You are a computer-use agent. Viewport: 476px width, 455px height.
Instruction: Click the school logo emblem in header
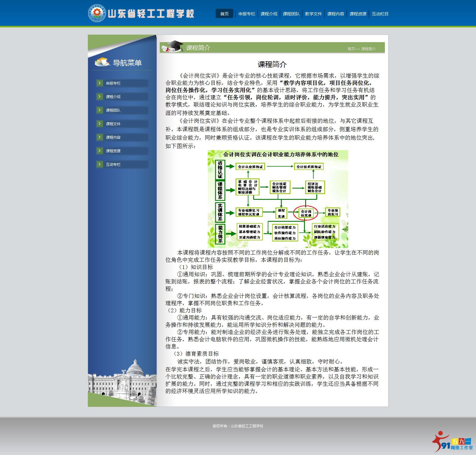click(97, 13)
